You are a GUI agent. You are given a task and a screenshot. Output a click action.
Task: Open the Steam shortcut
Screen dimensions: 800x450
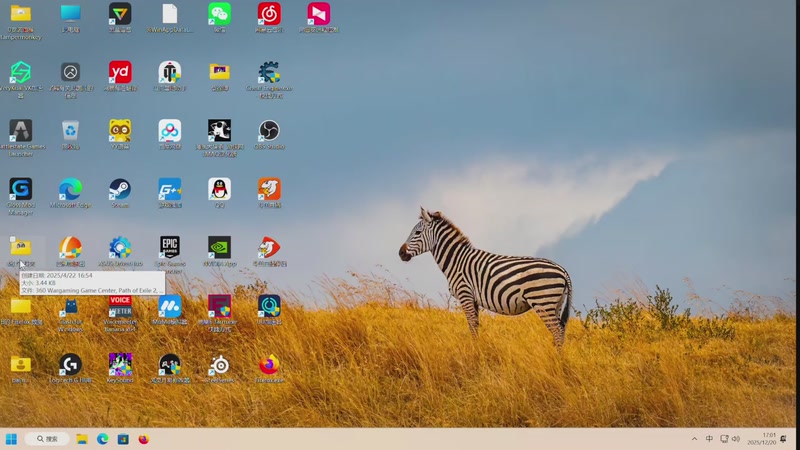tap(120, 189)
